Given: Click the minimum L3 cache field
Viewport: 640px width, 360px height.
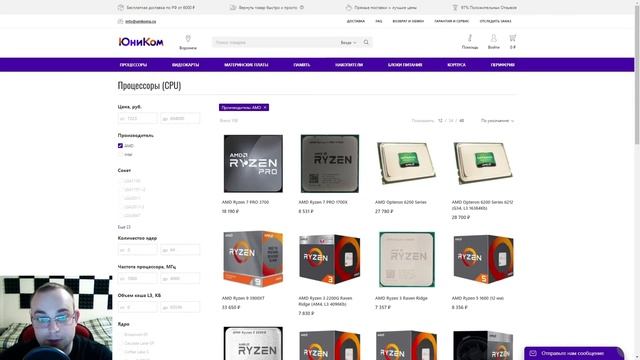Looking at the screenshot, I should (x=138, y=307).
